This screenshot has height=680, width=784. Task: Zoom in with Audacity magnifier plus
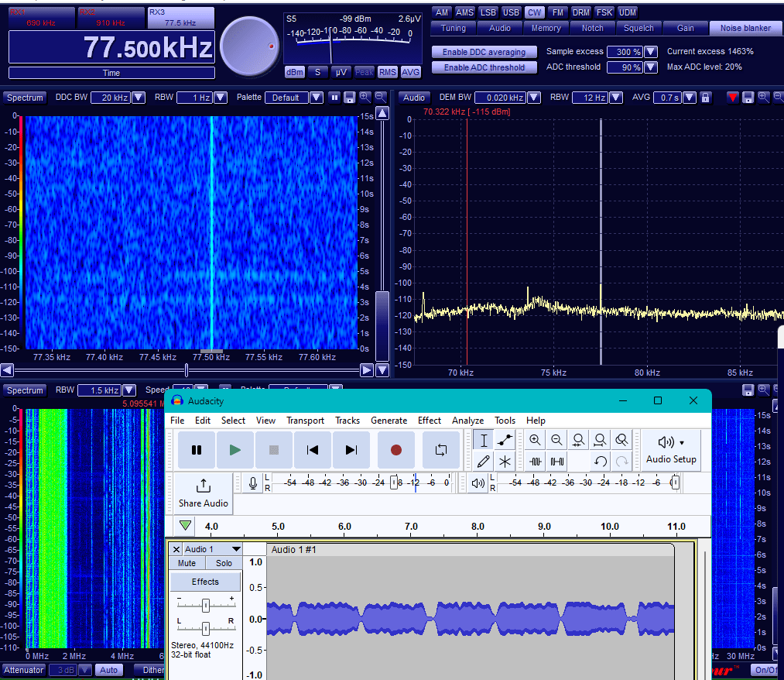click(535, 441)
